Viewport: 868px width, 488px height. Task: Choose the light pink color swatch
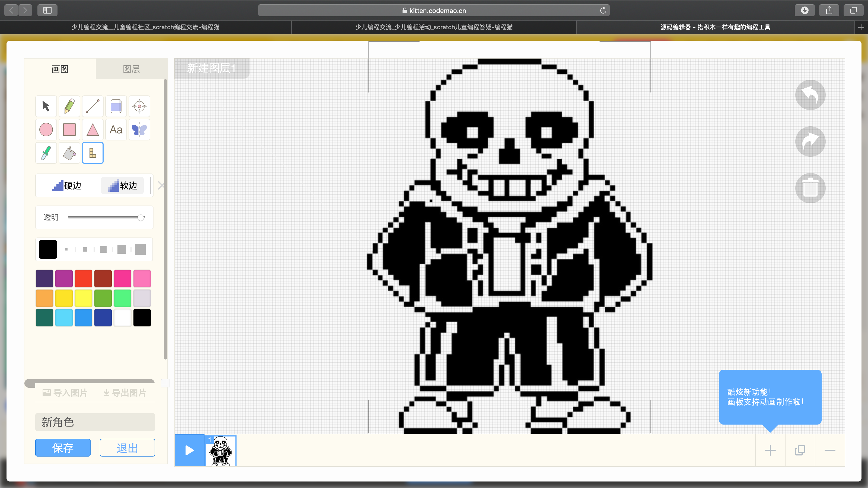142,279
